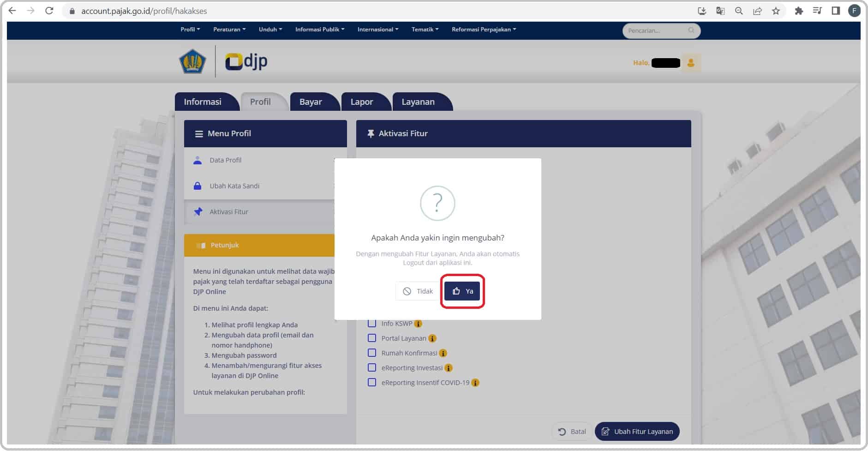Click the Petunjuk panel header
868x451 pixels.
pos(265,245)
